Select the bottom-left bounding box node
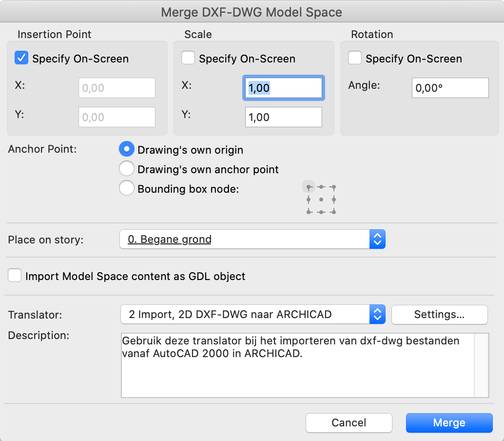The height and width of the screenshot is (441, 504). point(309,212)
